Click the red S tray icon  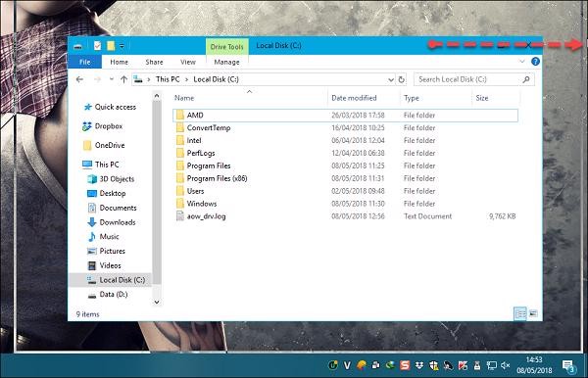[x=405, y=365]
